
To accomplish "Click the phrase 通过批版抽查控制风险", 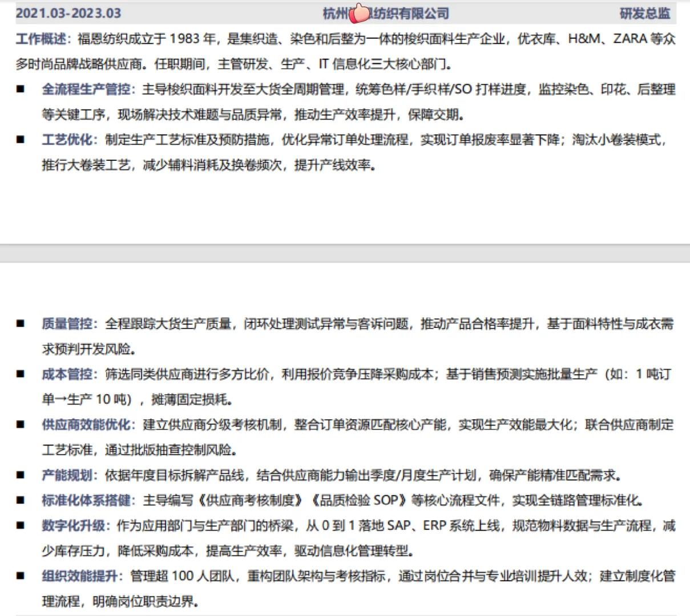I will coord(168,450).
